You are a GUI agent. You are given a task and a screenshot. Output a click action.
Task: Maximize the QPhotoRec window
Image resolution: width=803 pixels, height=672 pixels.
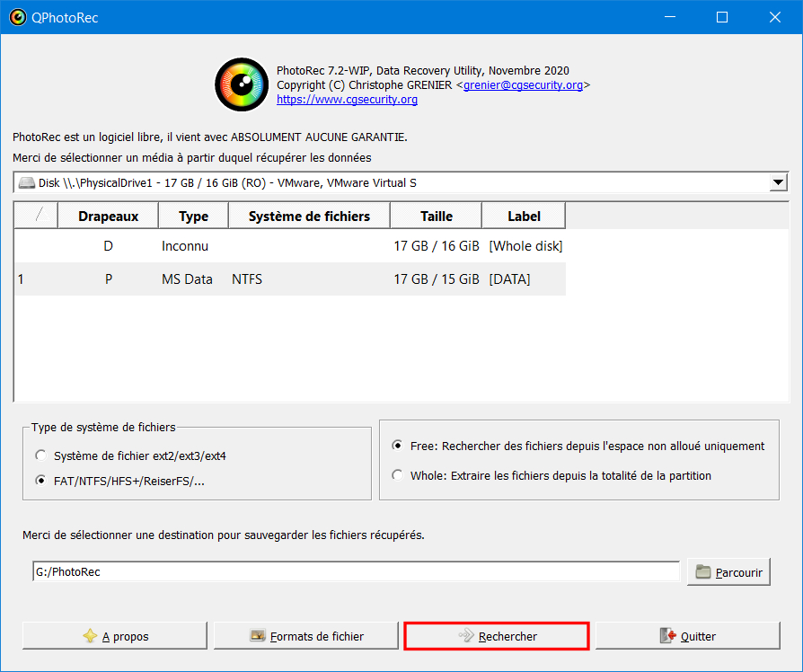coord(722,17)
